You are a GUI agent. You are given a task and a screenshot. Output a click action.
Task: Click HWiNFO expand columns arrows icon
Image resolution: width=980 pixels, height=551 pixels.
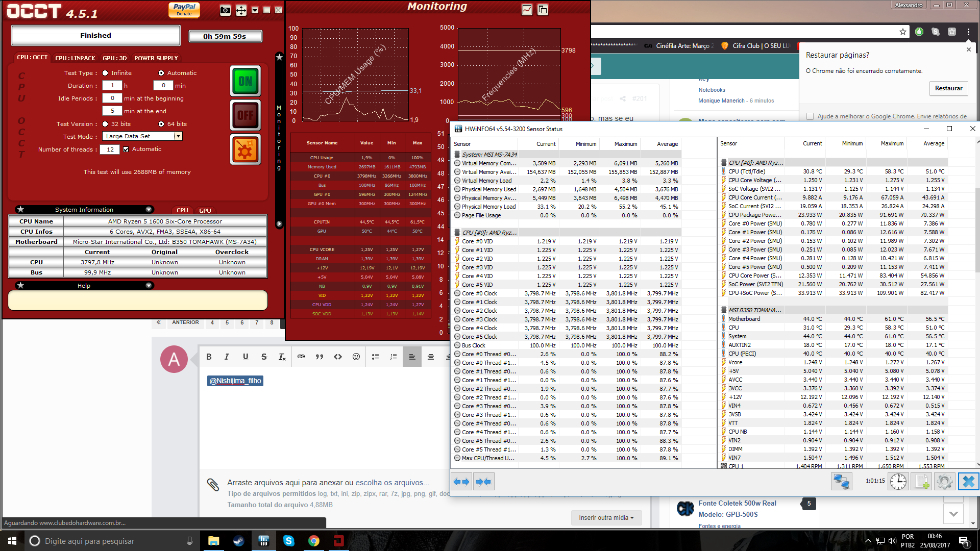461,482
